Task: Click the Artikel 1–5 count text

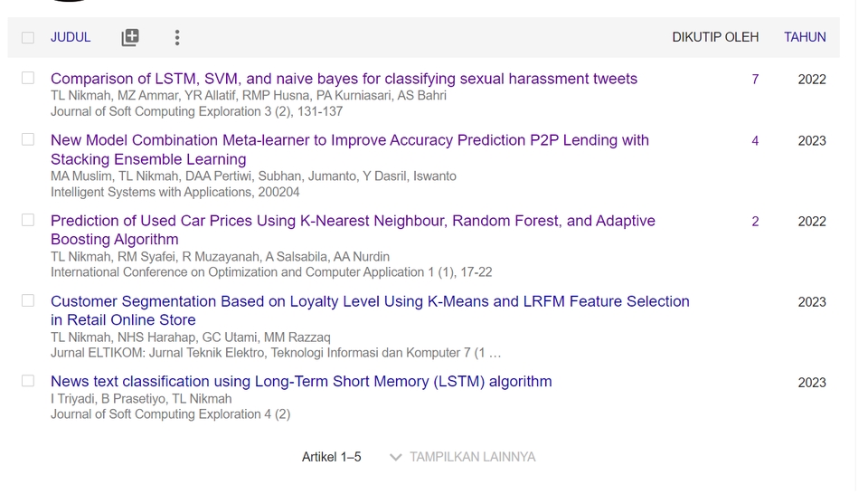Action: click(332, 458)
